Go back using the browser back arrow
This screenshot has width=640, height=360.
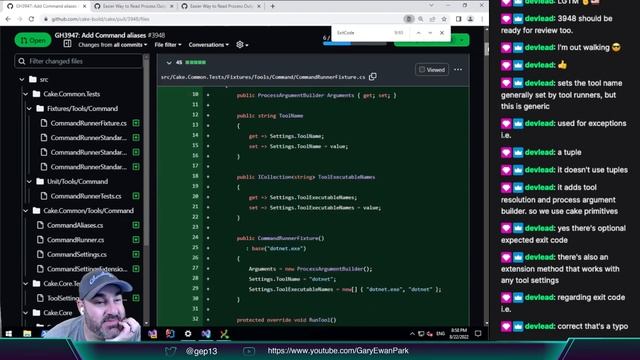pyautogui.click(x=8, y=19)
